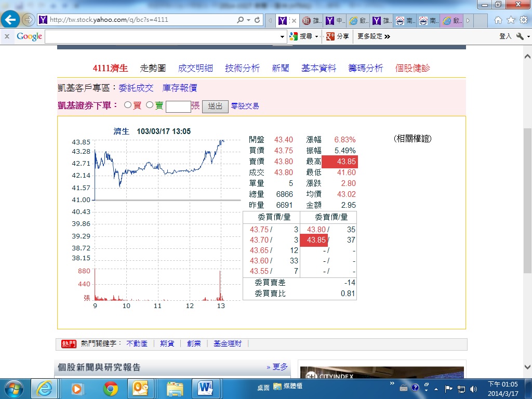Viewport: 532px width, 399px height.
Task: Click the Google+ 分享 share button
Action: click(337, 36)
